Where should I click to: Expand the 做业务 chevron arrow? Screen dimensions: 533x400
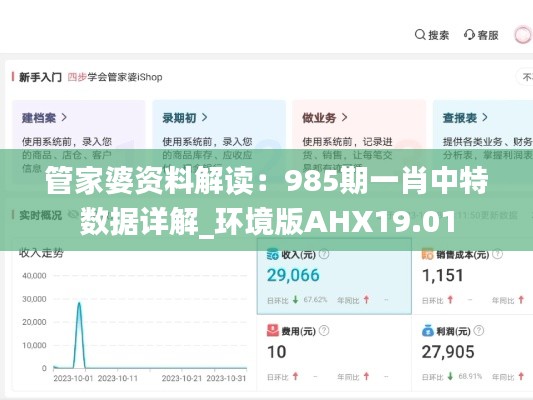click(x=344, y=118)
